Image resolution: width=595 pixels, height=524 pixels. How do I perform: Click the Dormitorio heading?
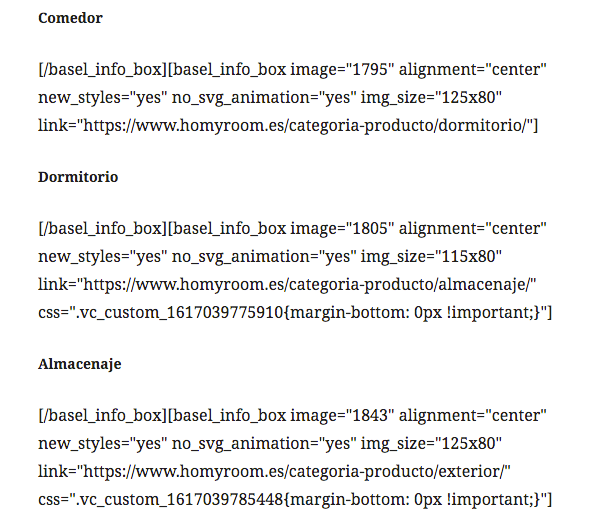coord(78,177)
